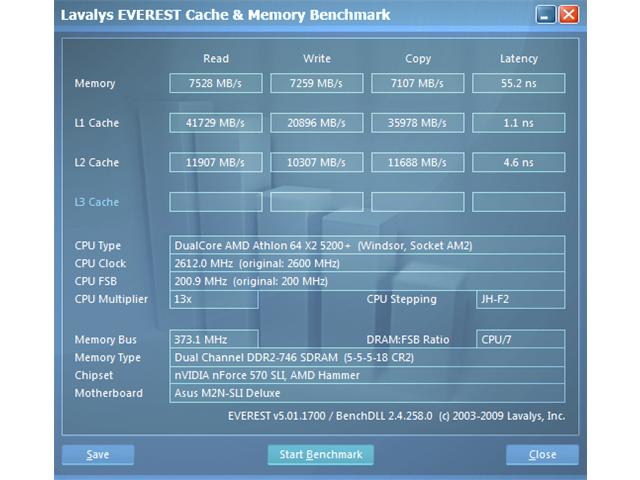The image size is (640, 480).
Task: Select the CPU Clock value field
Action: [x=367, y=263]
